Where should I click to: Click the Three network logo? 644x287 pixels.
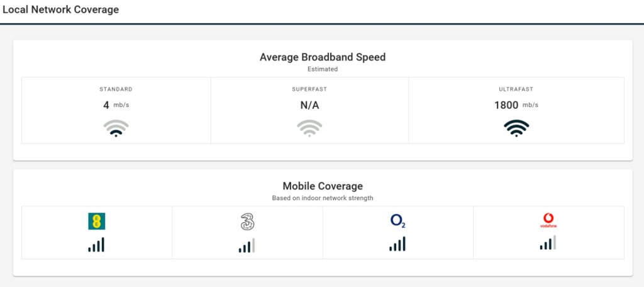coord(247,222)
